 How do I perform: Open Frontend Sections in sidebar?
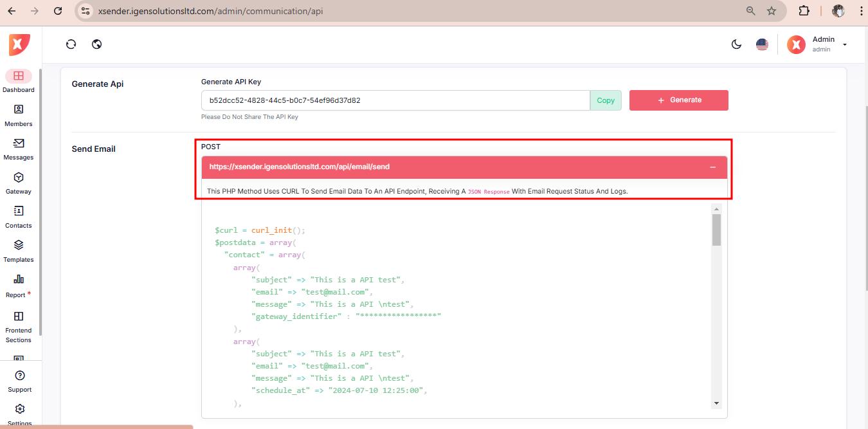(x=19, y=316)
